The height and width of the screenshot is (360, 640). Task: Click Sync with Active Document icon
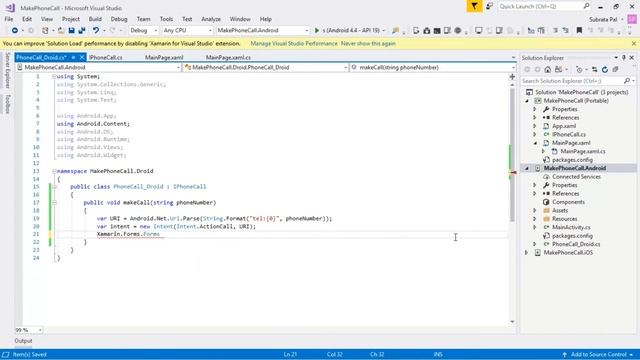pyautogui.click(x=594, y=70)
